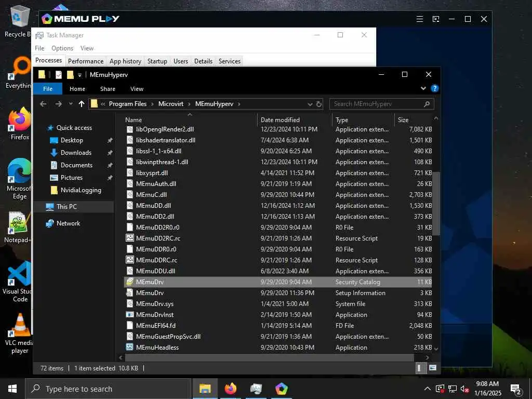Select the MEmuDrvInst application file
This screenshot has width=532, height=399.
pos(278,314)
